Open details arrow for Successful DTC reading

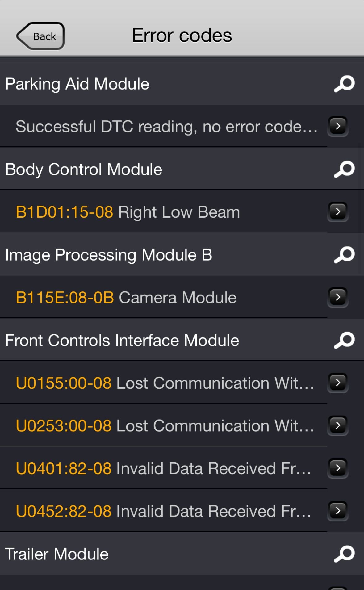pyautogui.click(x=338, y=126)
